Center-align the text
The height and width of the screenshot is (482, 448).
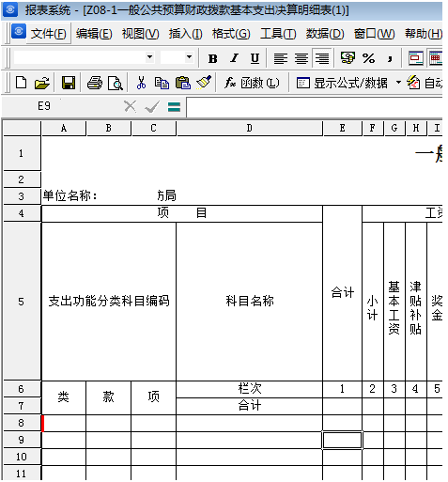coord(301,58)
